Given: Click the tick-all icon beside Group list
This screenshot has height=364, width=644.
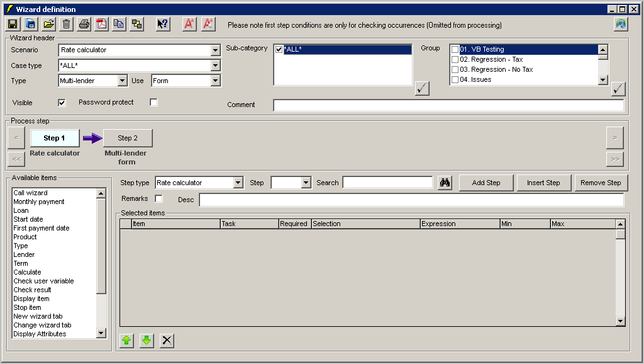Looking at the screenshot, I should click(x=618, y=88).
